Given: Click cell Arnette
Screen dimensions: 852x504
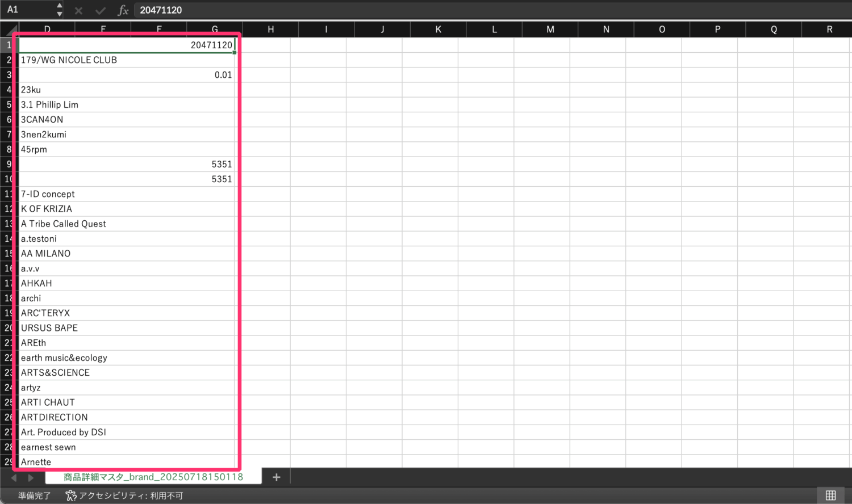Looking at the screenshot, I should point(127,461).
